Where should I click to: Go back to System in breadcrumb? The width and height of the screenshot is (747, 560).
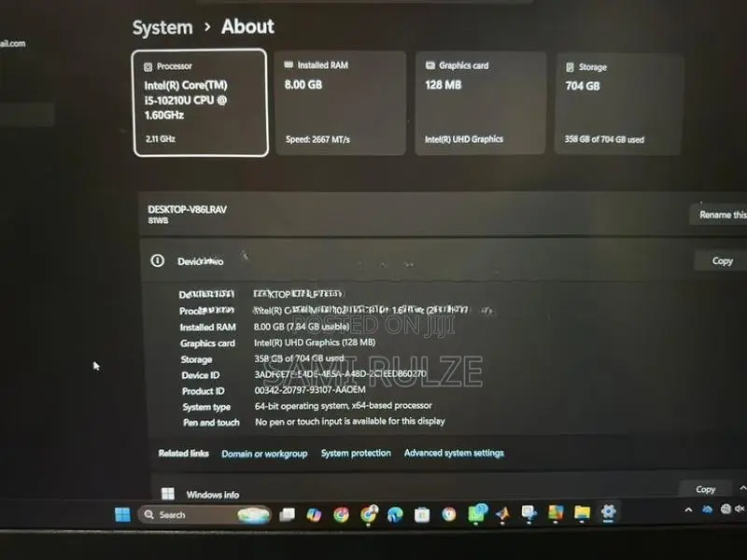point(162,28)
